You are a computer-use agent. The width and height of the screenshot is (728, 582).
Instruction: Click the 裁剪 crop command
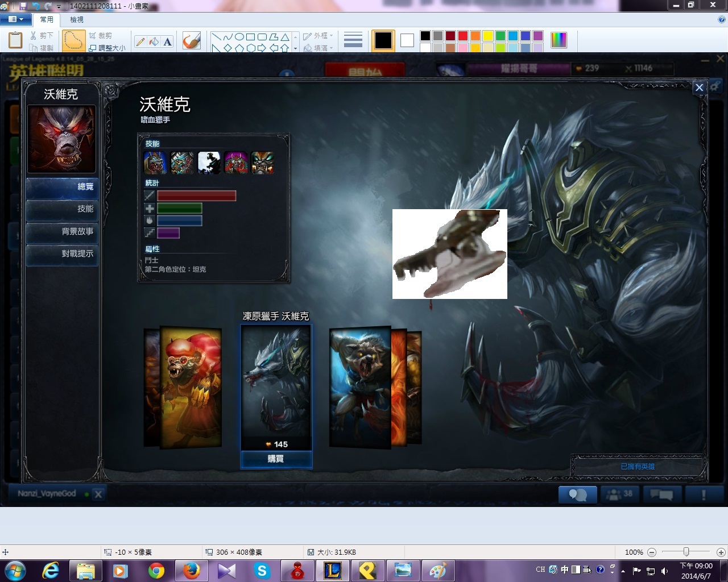tap(100, 36)
